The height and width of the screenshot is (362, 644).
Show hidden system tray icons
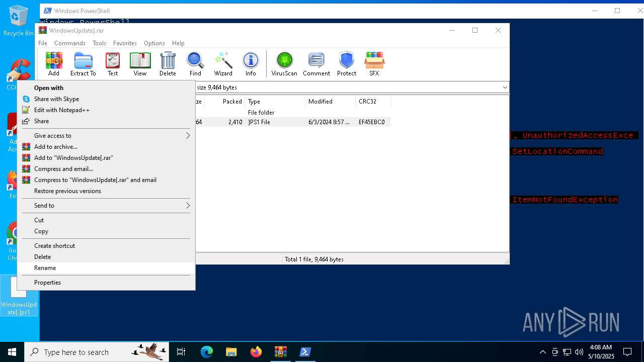542,352
